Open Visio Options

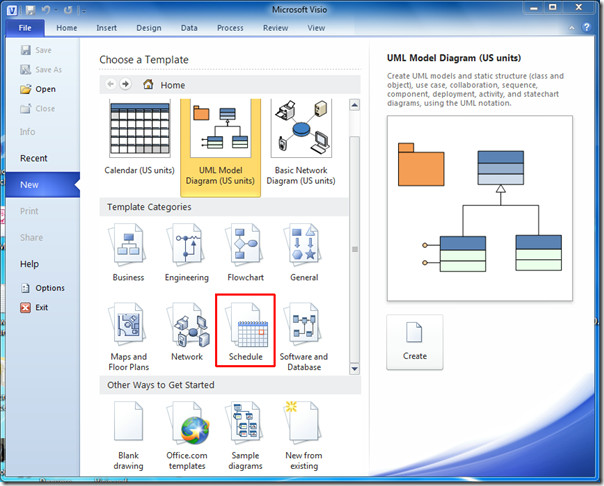click(x=42, y=288)
